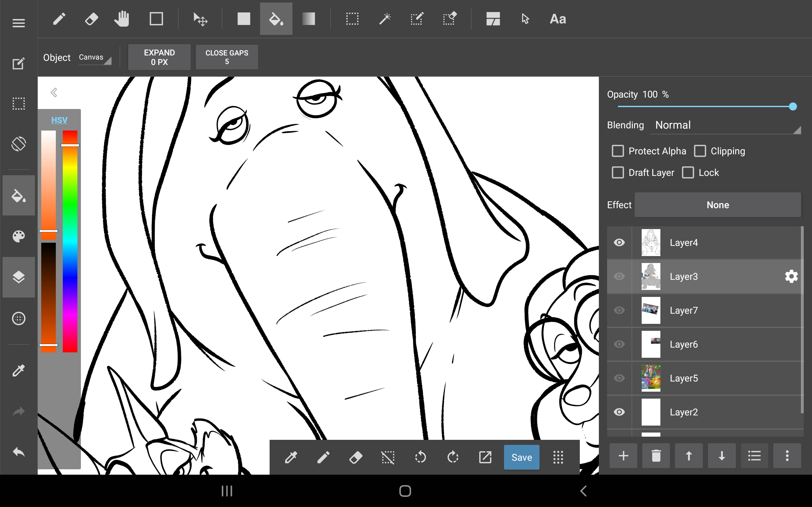Select the Text tool labeled Aa

(x=557, y=19)
